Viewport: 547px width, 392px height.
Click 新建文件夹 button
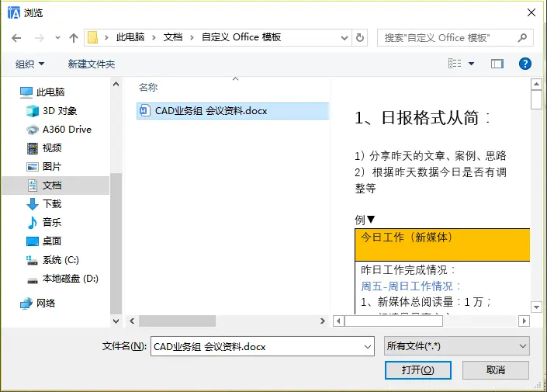point(92,64)
